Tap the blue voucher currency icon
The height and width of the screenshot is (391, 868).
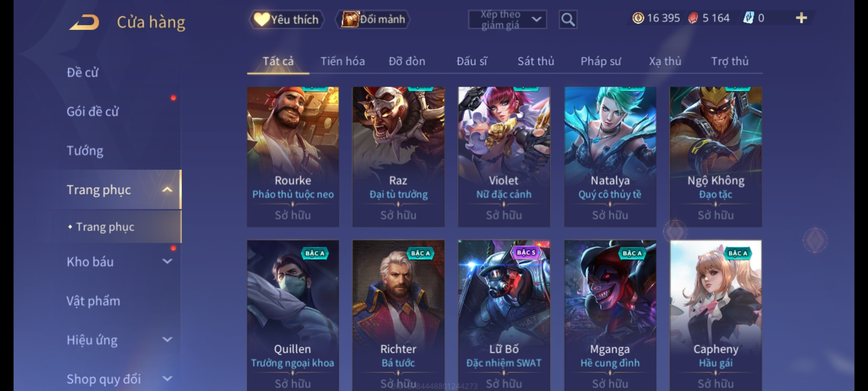coord(748,18)
